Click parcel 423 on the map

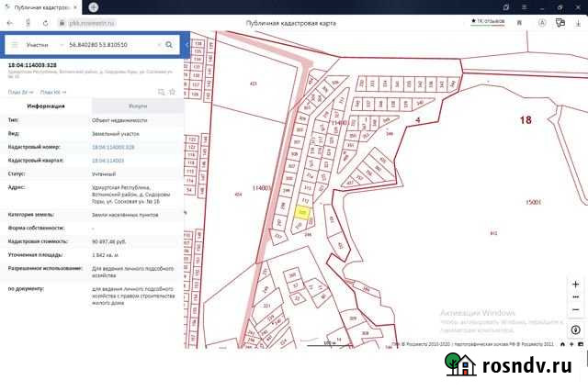coord(254,84)
